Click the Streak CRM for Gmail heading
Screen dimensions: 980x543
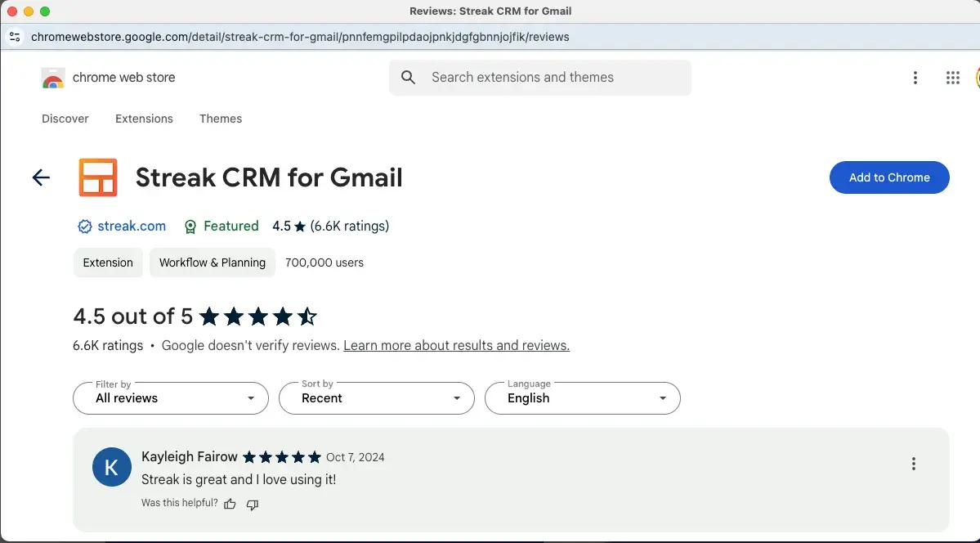[269, 177]
